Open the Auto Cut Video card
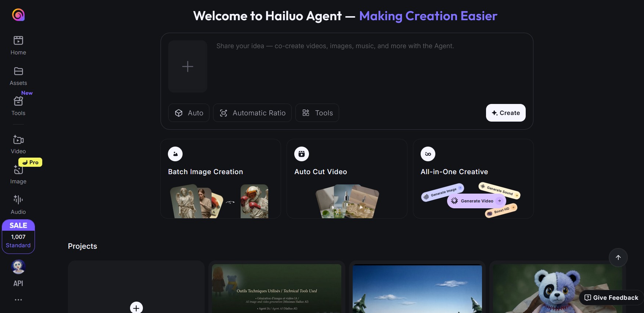Screen dimensions: 644x313 pos(347,179)
